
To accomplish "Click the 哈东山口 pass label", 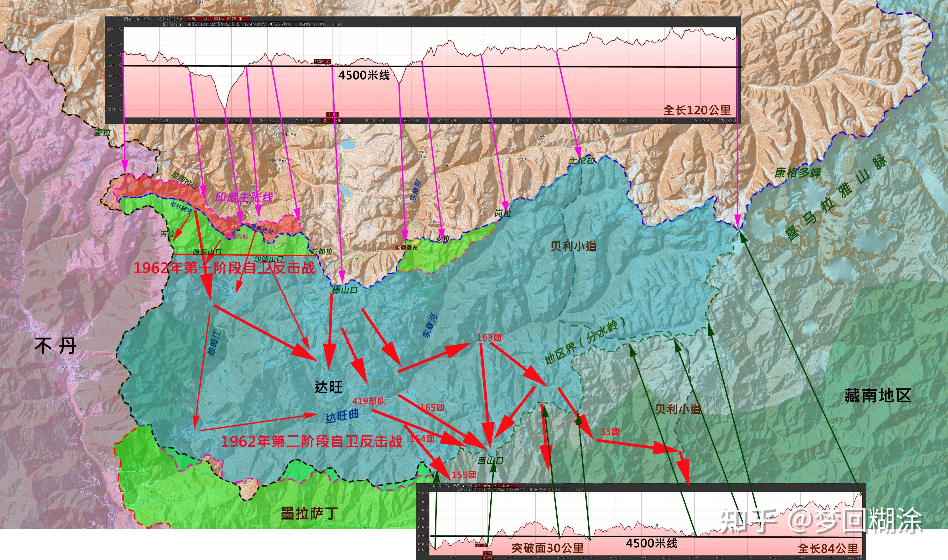I will (207, 252).
